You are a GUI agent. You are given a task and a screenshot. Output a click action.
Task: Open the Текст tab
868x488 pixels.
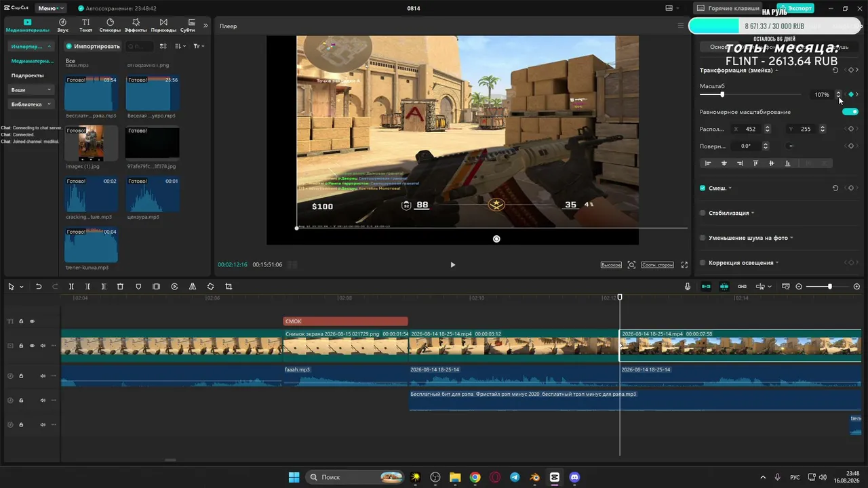[85, 26]
